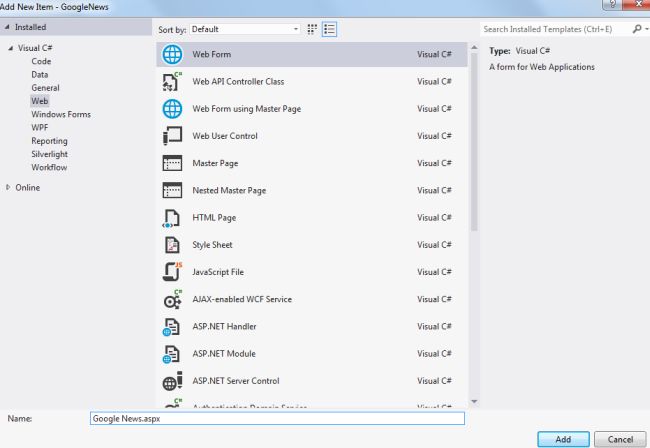
Task: Click the search magnifier icon
Action: pyautogui.click(x=637, y=29)
